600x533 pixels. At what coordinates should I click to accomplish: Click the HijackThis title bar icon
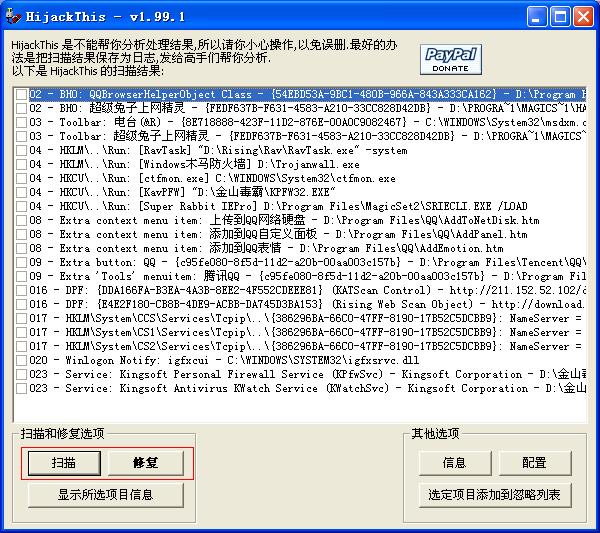(14, 16)
